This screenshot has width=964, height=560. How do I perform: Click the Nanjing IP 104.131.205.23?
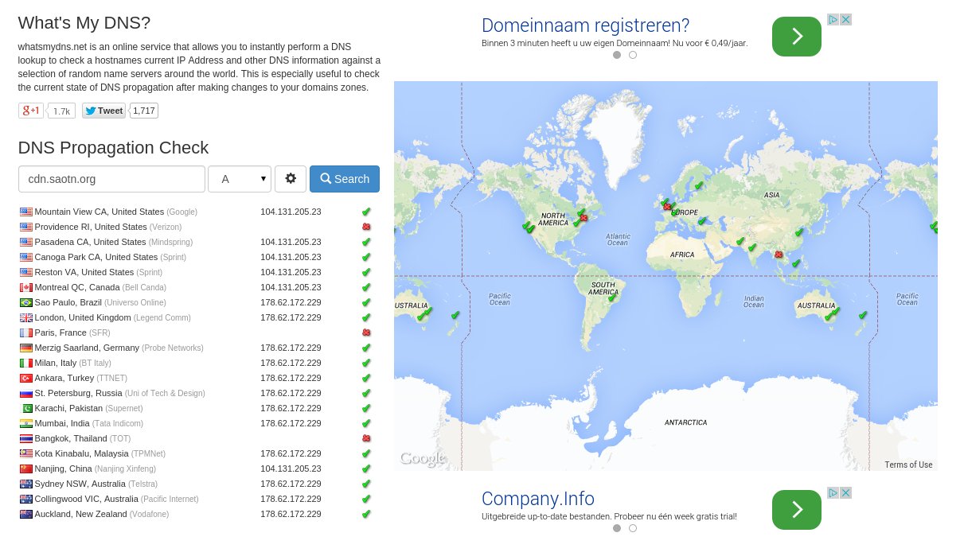[x=291, y=469]
